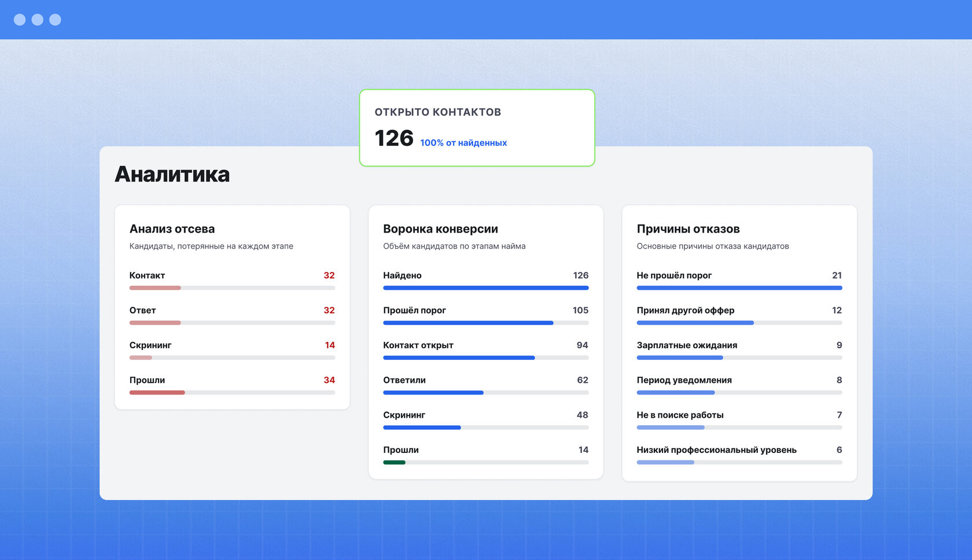Select the 'Аналитика' page heading

click(x=172, y=174)
